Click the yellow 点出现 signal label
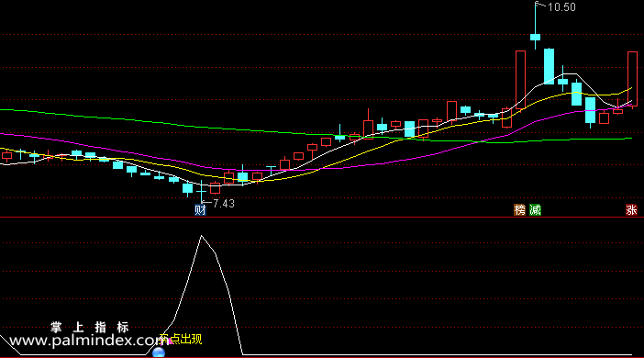This screenshot has width=644, height=358. point(185,339)
